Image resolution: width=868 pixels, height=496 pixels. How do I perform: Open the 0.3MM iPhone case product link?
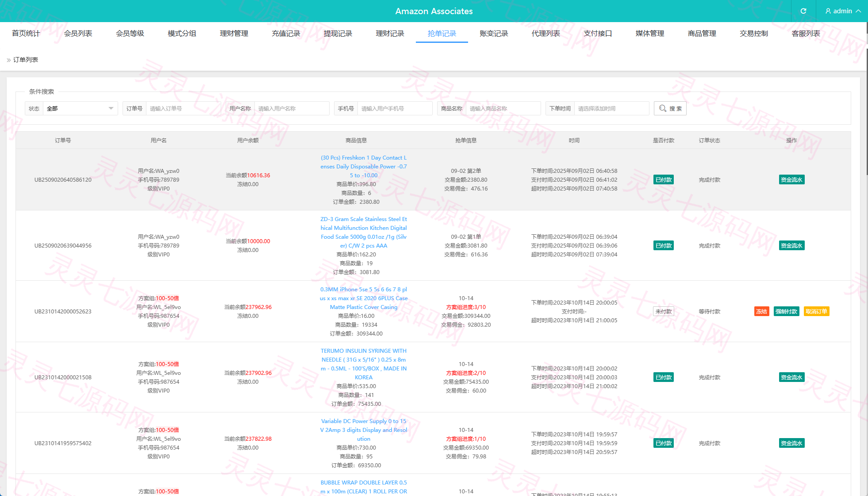(364, 298)
